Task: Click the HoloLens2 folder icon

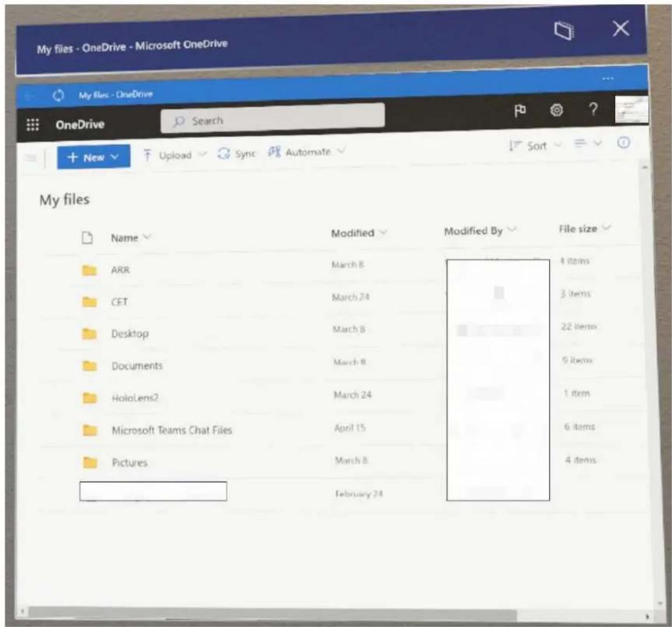Action: pos(90,398)
